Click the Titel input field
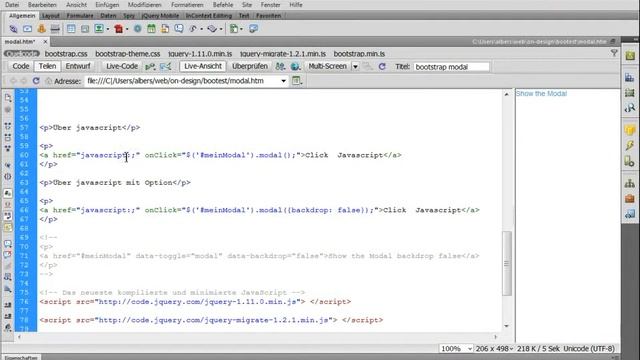640x360 pixels. pyautogui.click(x=451, y=67)
